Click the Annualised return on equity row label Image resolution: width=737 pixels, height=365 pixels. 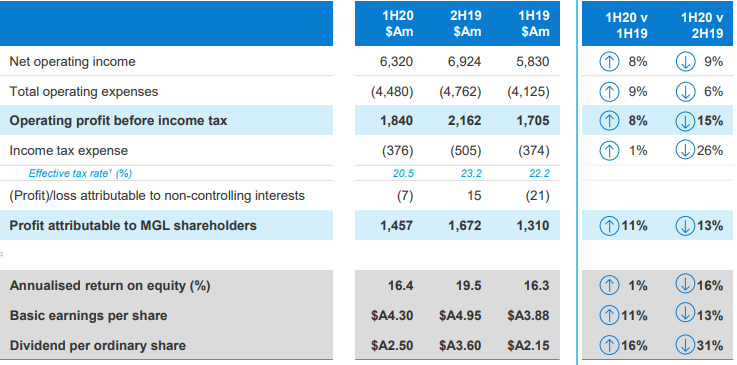(110, 286)
